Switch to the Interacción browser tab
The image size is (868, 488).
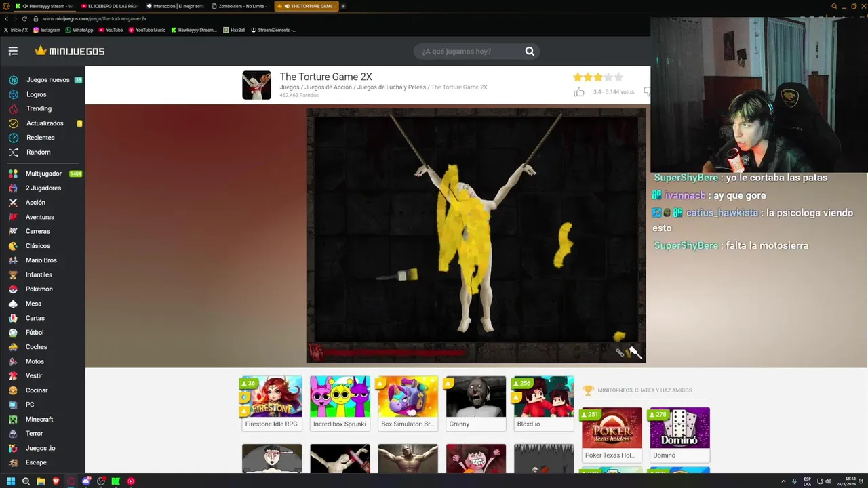[x=174, y=6]
